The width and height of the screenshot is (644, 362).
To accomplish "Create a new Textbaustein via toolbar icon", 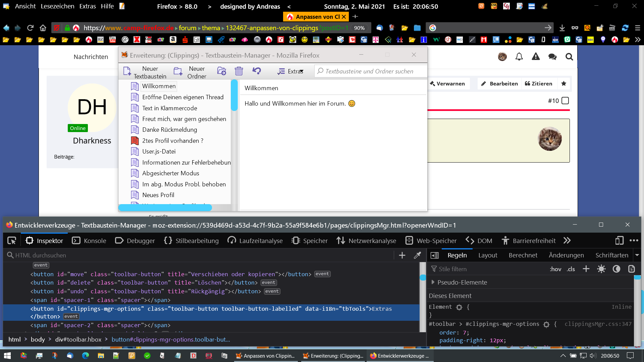I will click(x=127, y=71).
